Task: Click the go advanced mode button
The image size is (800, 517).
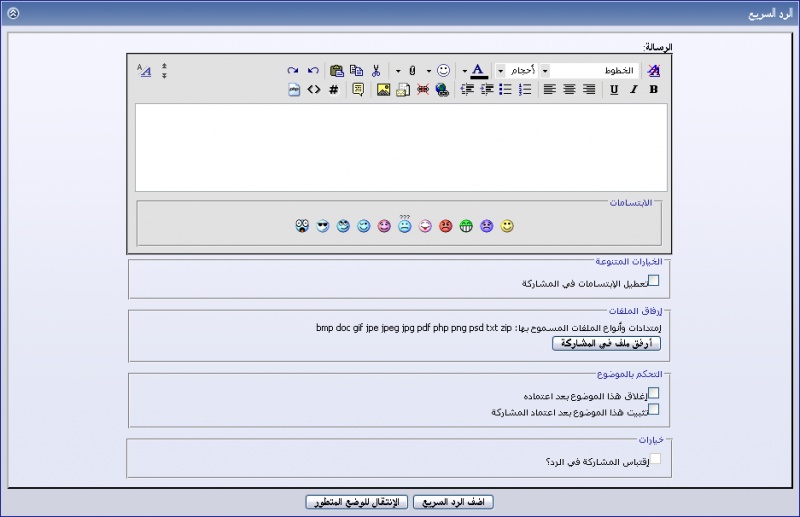Action: coord(358,502)
